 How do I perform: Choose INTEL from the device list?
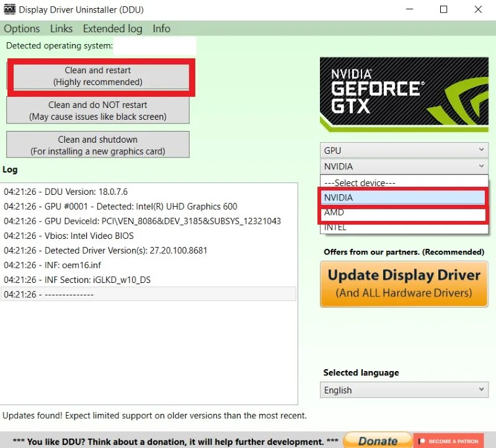tap(404, 227)
